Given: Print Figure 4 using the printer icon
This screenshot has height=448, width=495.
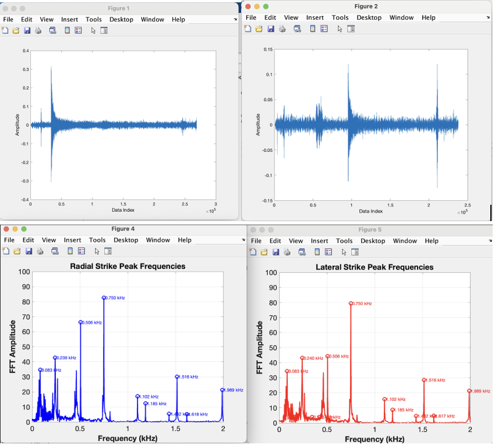Looking at the screenshot, I should click(40, 251).
